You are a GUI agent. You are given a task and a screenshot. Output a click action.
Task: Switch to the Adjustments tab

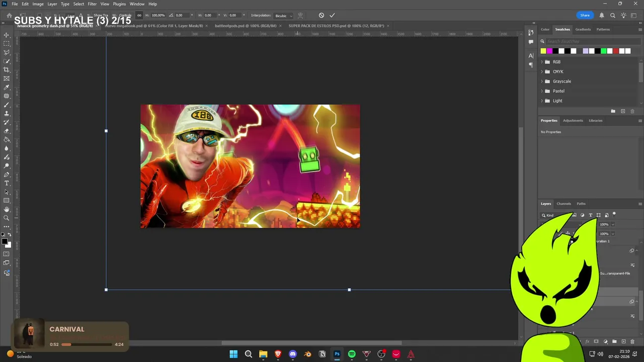573,121
